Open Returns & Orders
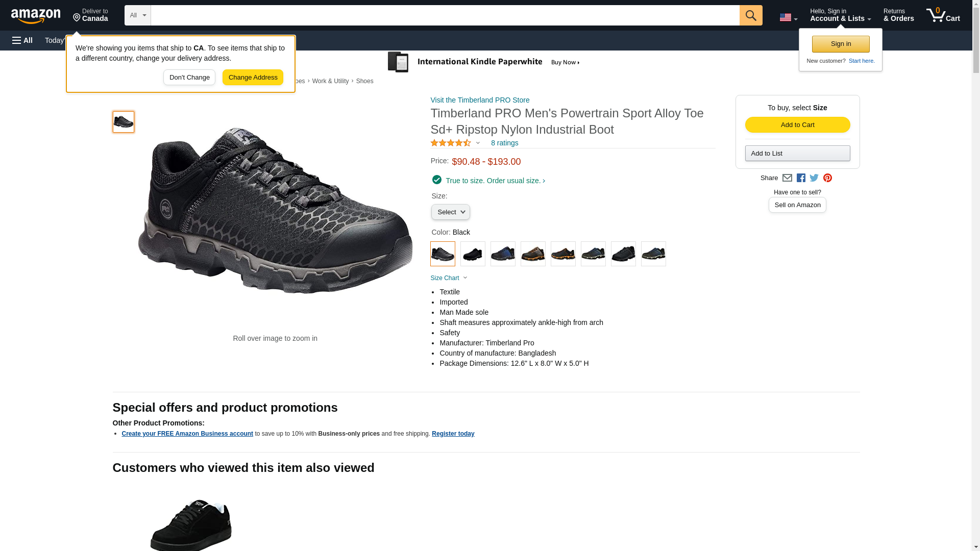 pyautogui.click(x=898, y=15)
